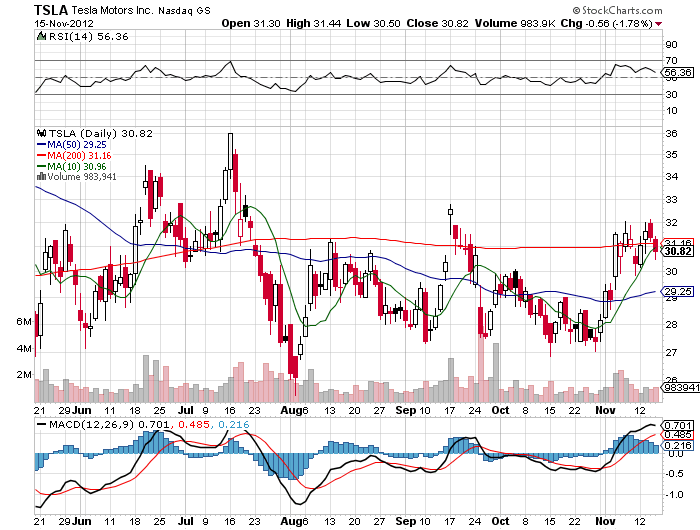Image resolution: width=700 pixels, height=530 pixels.
Task: Click the blue 0.216 histogram value in the MACD legend
Action: pyautogui.click(x=233, y=424)
